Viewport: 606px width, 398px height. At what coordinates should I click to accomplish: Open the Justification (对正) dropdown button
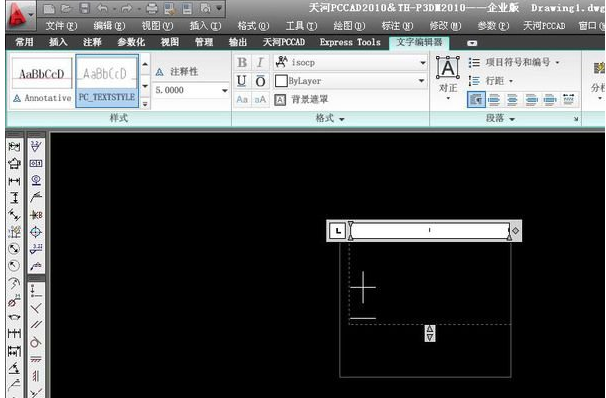448,77
